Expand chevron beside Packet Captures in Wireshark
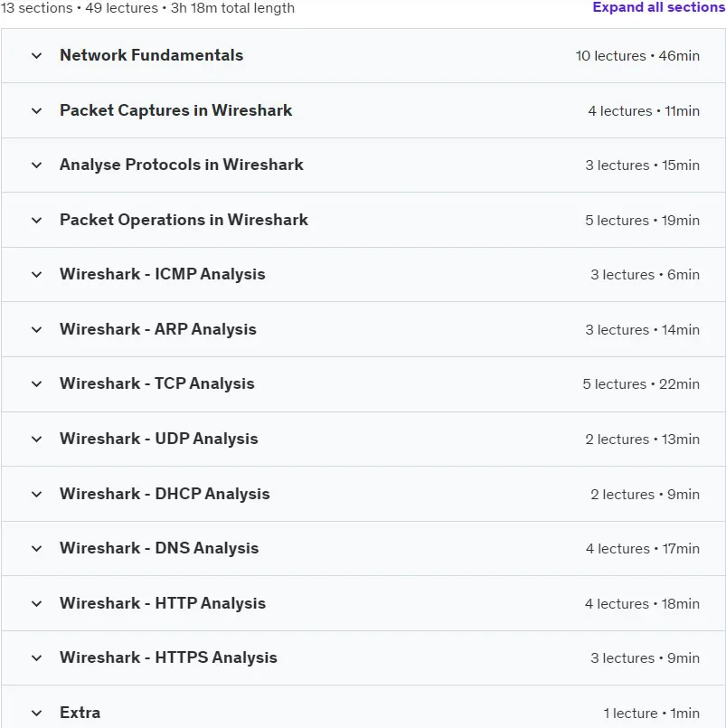The width and height of the screenshot is (726, 728). click(37, 110)
